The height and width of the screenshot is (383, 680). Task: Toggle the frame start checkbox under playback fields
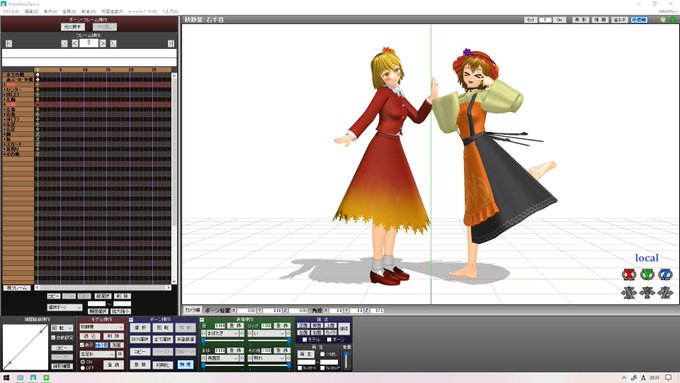point(300,368)
